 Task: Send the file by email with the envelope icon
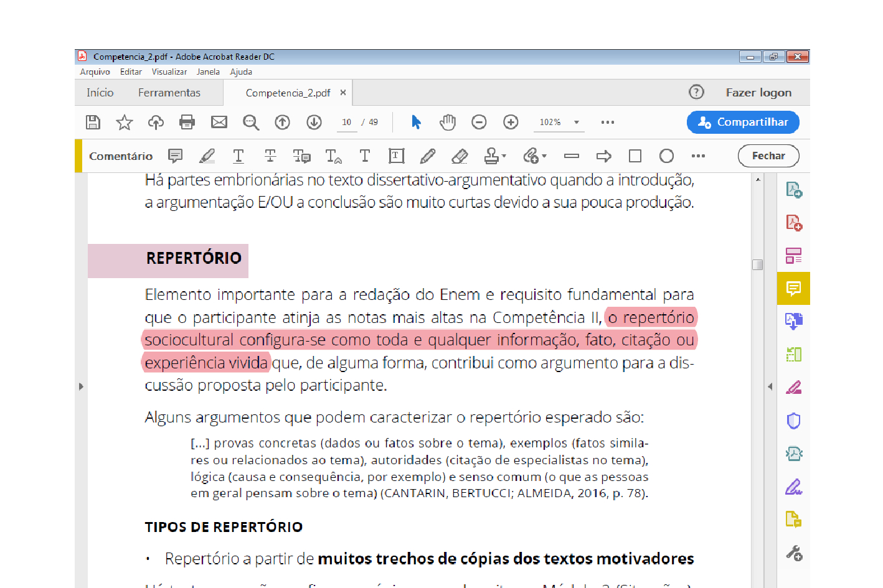(219, 122)
